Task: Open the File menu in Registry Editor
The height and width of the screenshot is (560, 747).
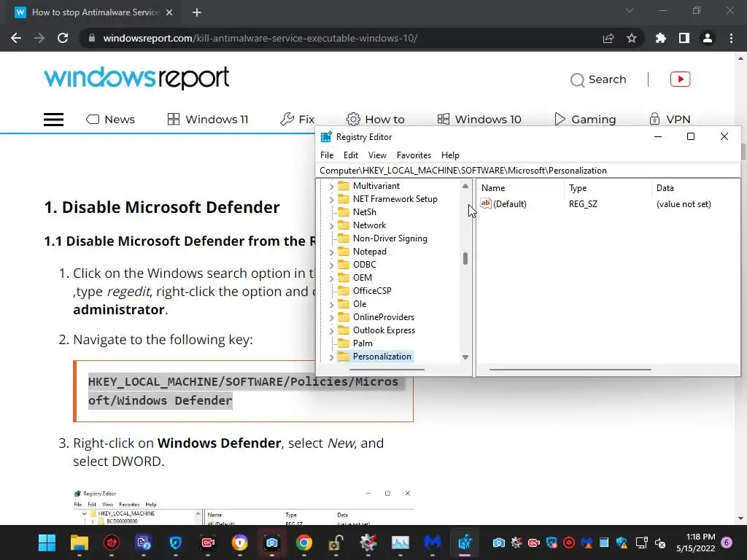Action: 327,155
